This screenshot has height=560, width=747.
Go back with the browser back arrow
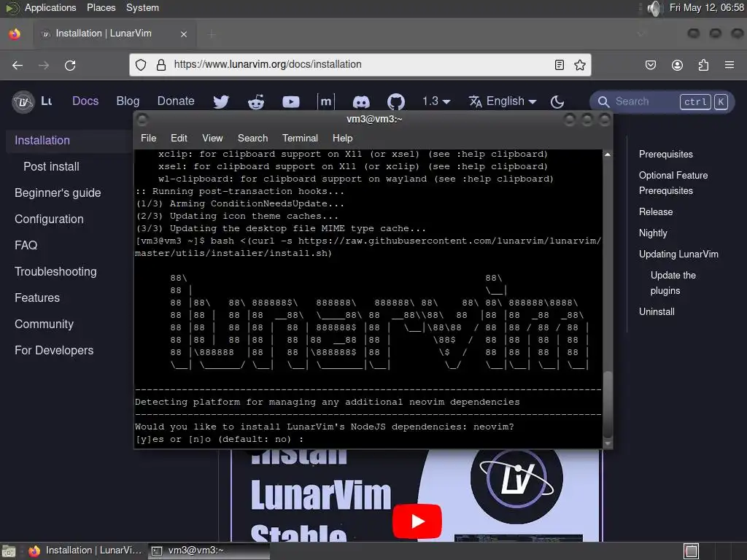pos(18,65)
